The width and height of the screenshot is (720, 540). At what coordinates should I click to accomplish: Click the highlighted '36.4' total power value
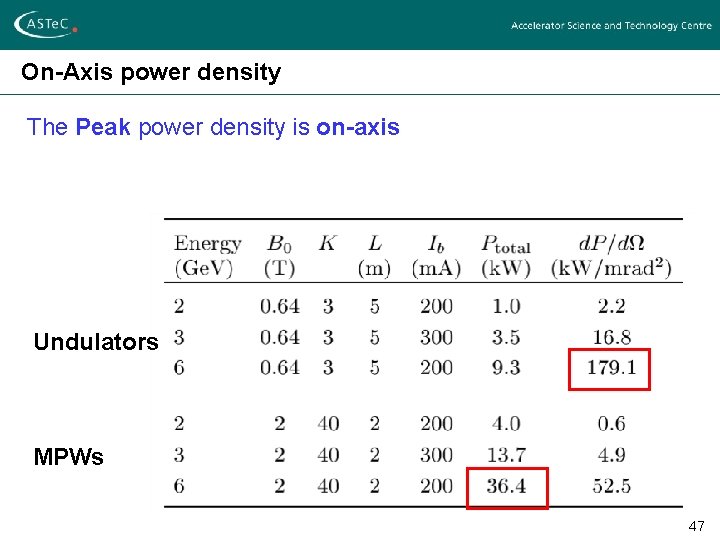506,486
